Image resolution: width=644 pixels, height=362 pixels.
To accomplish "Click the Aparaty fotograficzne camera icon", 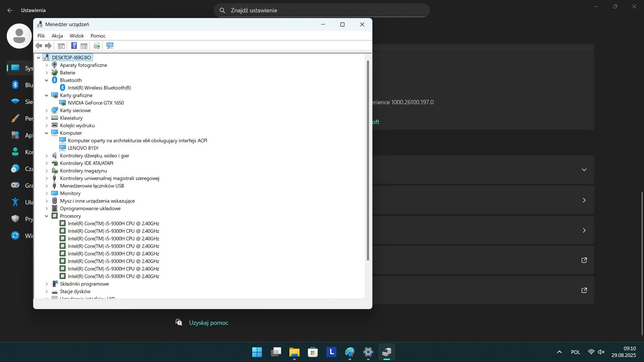I will coord(55,65).
